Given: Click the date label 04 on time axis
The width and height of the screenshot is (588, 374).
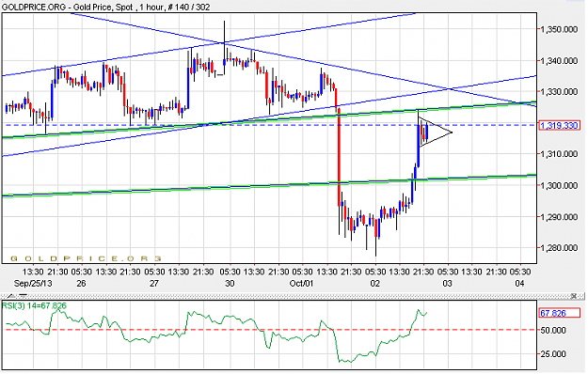Looking at the screenshot, I should [519, 284].
